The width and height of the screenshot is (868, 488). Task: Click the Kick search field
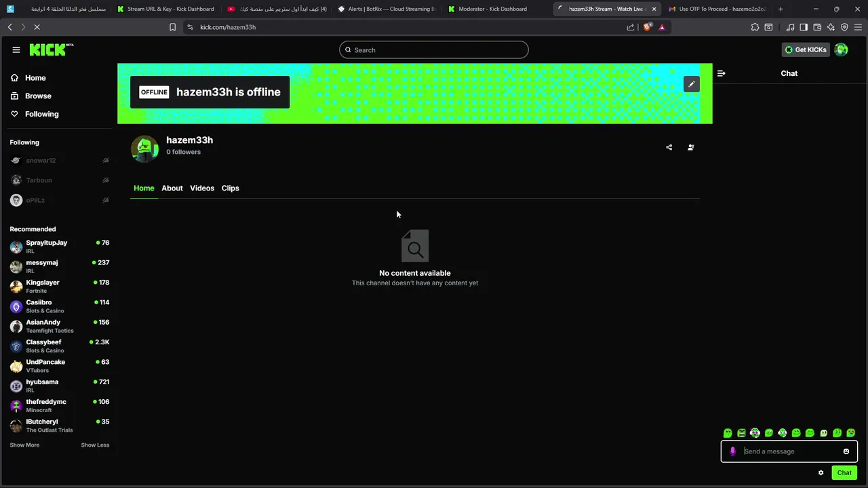tap(433, 49)
